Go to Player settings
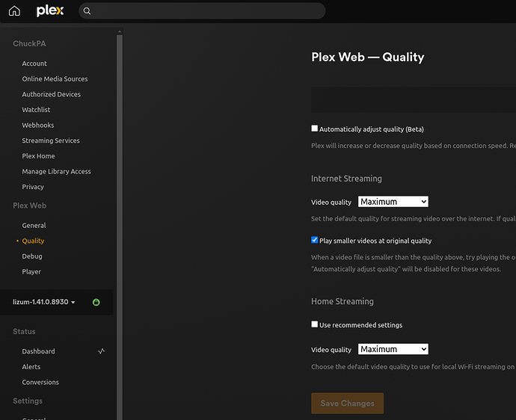This screenshot has width=516, height=420. [x=31, y=272]
